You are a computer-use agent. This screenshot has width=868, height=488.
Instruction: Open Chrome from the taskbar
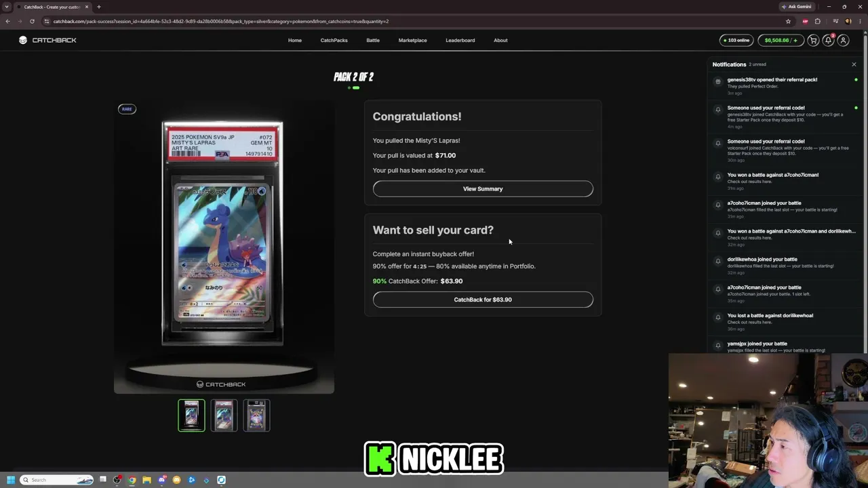pyautogui.click(x=132, y=480)
